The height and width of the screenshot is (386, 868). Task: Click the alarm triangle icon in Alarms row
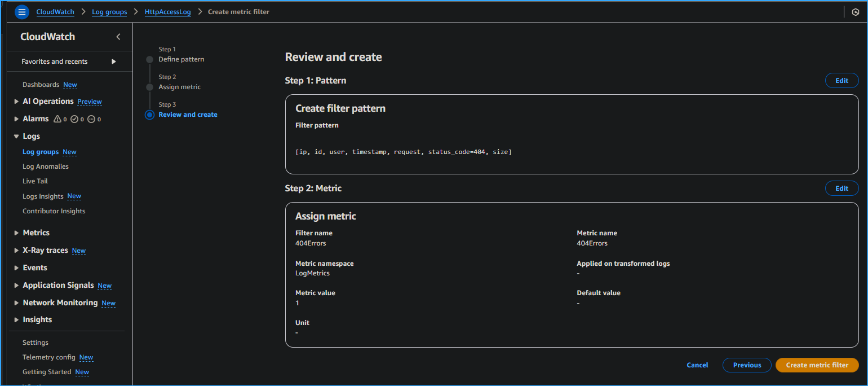point(57,119)
